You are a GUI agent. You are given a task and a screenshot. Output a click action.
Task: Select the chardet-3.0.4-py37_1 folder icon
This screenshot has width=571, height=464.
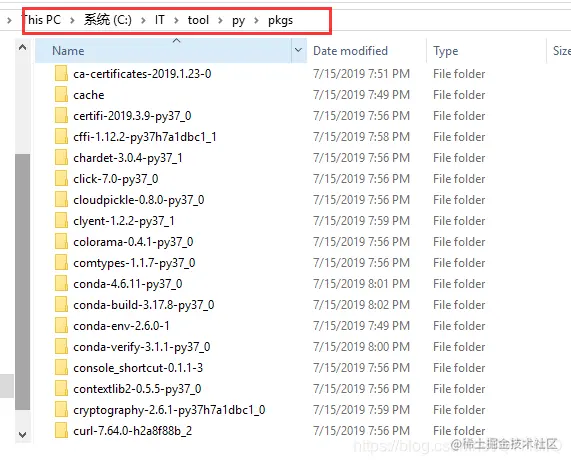tap(61, 158)
